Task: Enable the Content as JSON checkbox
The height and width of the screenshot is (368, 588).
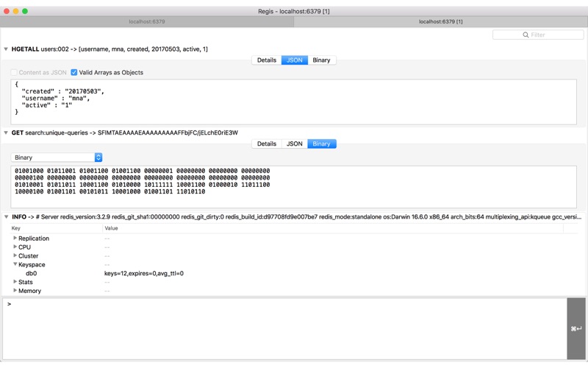Action: [14, 72]
